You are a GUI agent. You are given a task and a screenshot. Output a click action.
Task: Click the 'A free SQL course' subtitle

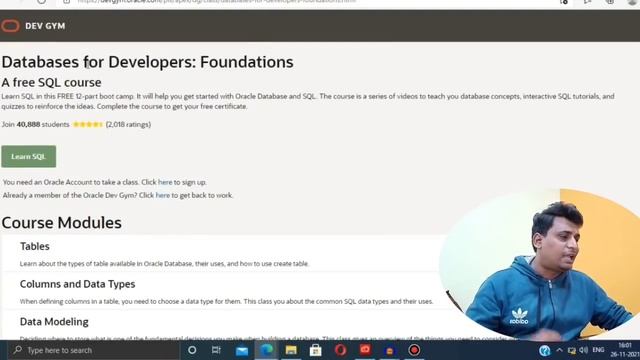[x=51, y=82]
